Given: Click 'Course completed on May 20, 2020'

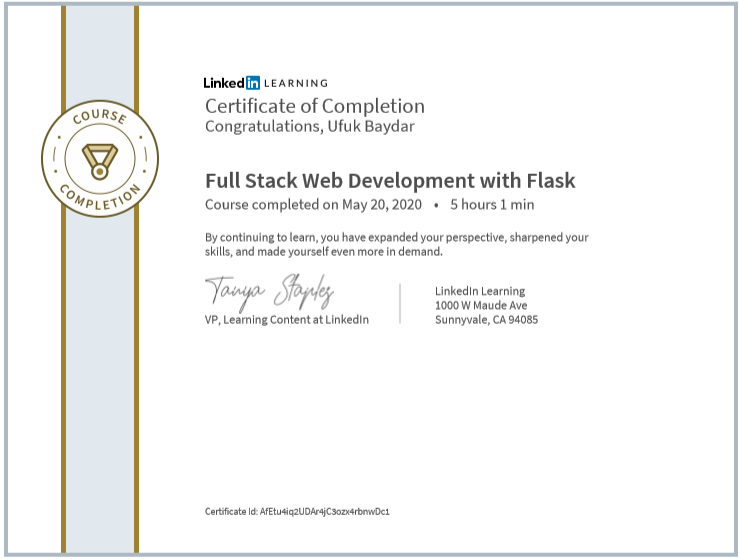Looking at the screenshot, I should point(313,205).
